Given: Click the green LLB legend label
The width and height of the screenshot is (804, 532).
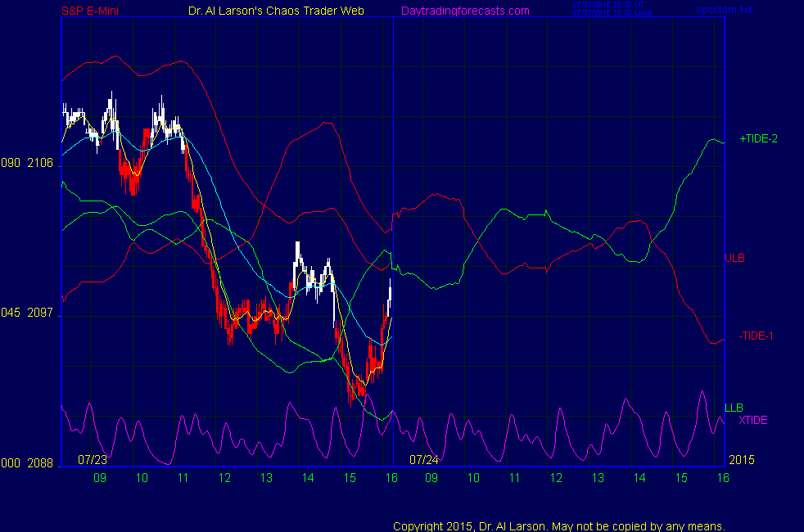Looking at the screenshot, I should point(734,408).
